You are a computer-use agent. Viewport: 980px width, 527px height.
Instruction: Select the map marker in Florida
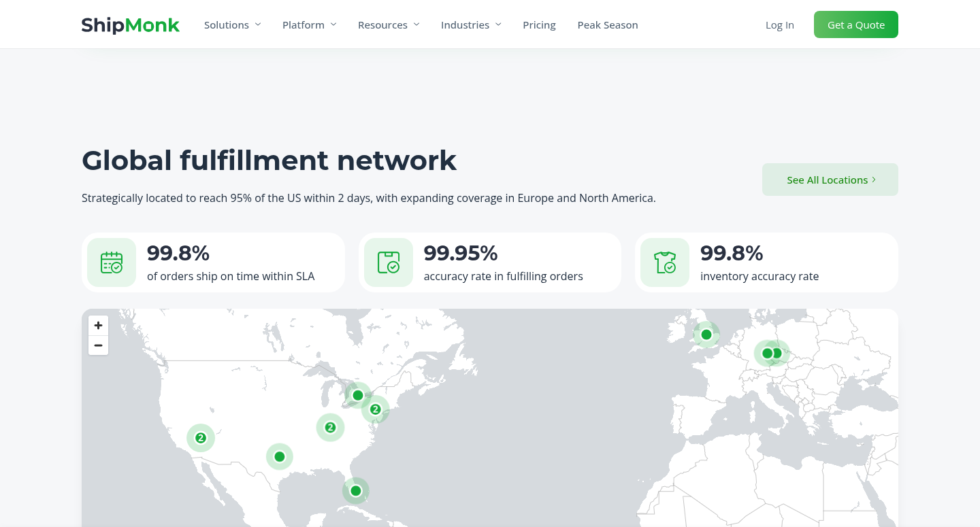coord(355,490)
